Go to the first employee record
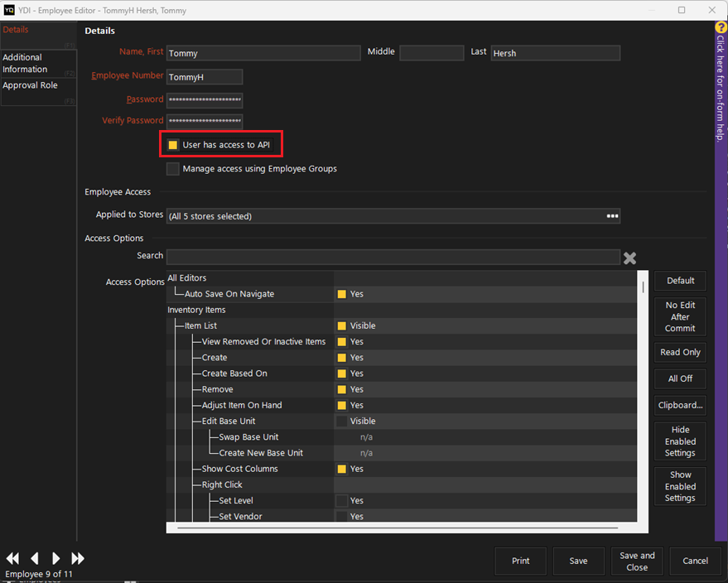 [x=13, y=558]
